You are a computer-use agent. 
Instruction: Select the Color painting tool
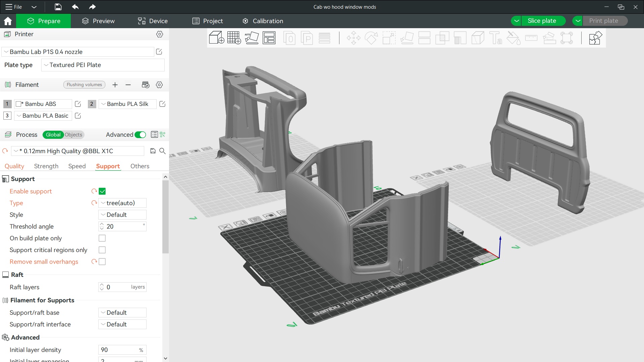(514, 38)
